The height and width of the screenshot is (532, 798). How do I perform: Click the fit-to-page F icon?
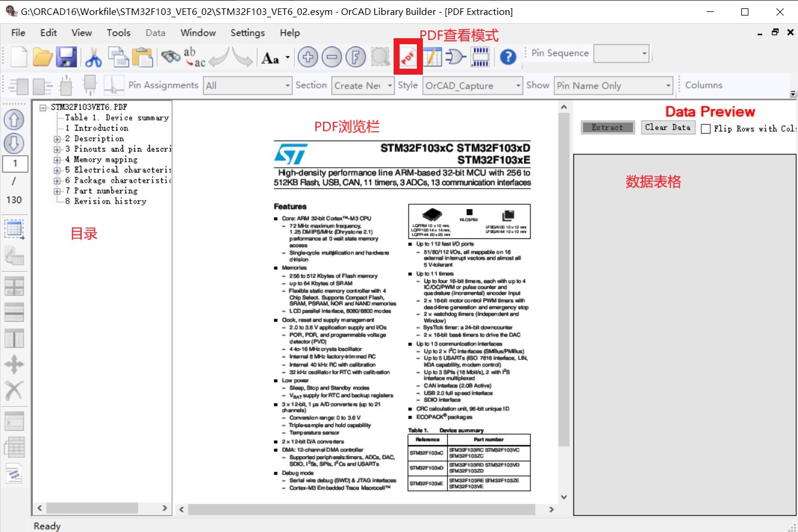tap(357, 57)
